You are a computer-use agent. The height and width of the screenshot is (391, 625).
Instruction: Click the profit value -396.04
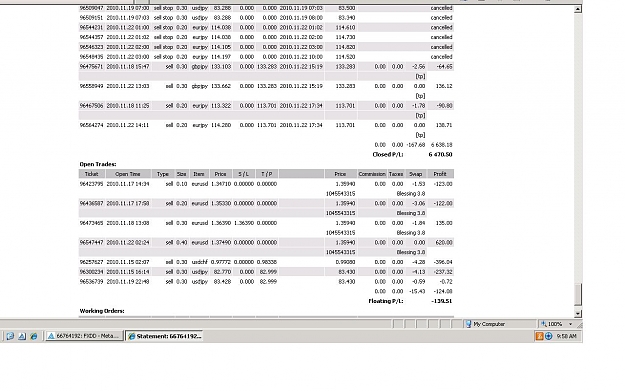(x=443, y=262)
